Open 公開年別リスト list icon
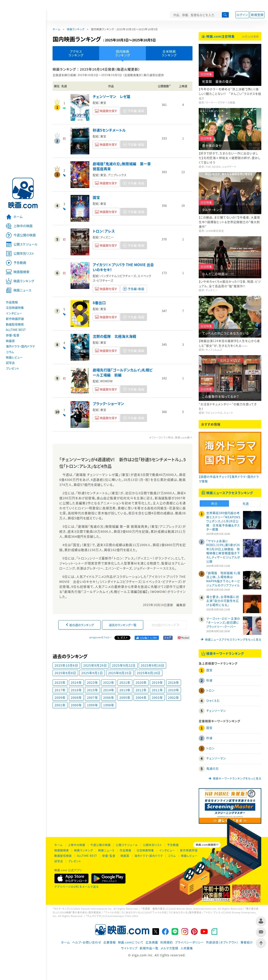 (9, 253)
